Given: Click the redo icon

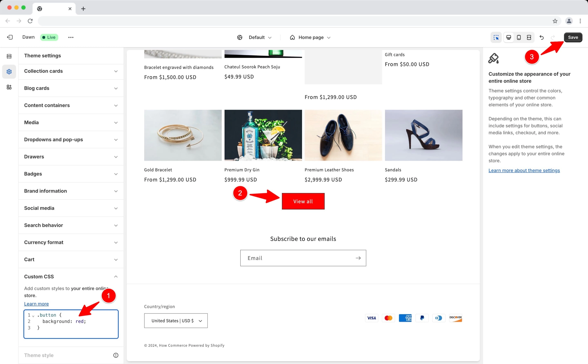Looking at the screenshot, I should [553, 37].
